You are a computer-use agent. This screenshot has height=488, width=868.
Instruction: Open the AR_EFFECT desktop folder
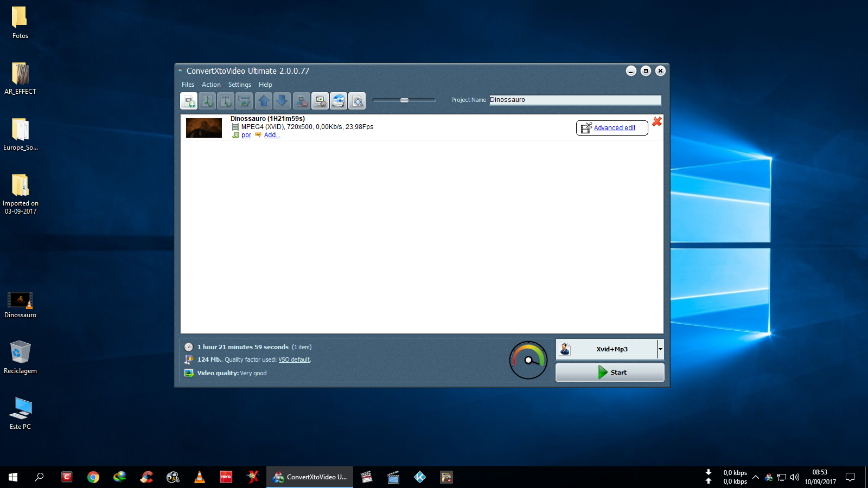pyautogui.click(x=20, y=79)
